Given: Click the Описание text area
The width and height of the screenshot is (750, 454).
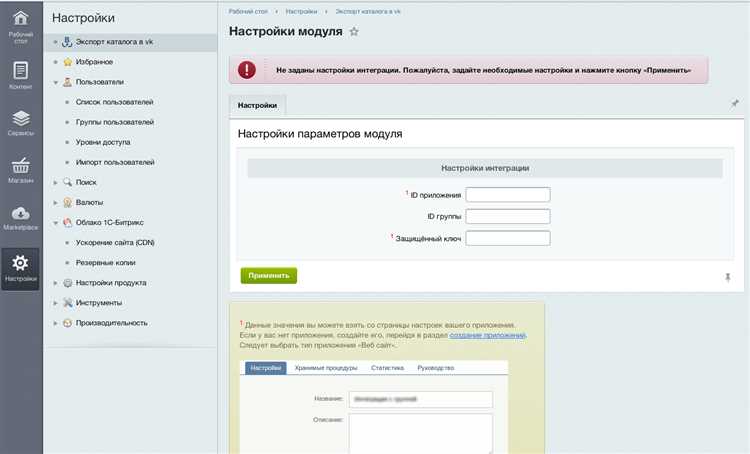Looking at the screenshot, I should [x=420, y=433].
